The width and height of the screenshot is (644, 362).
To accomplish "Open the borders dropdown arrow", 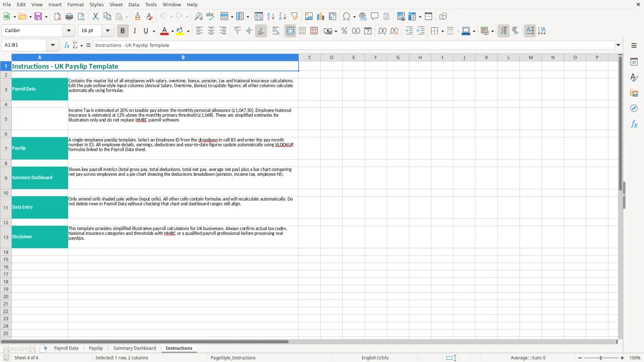I will (442, 31).
